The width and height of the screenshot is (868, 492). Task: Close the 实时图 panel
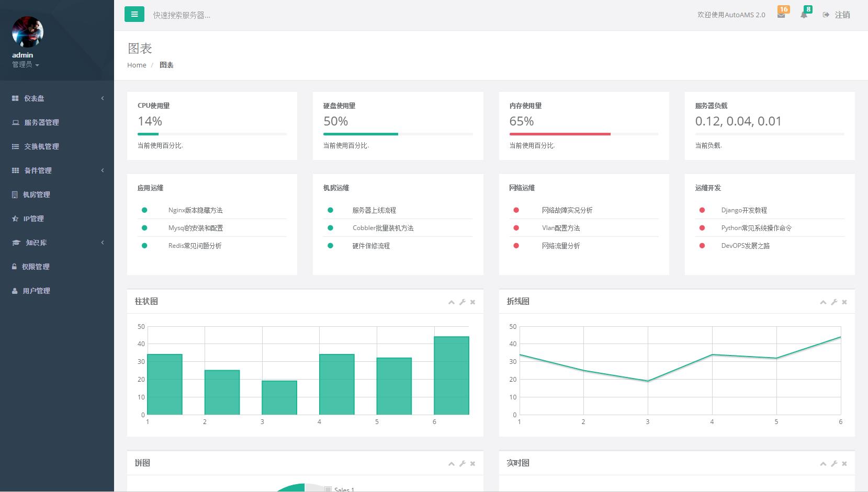pyautogui.click(x=844, y=464)
